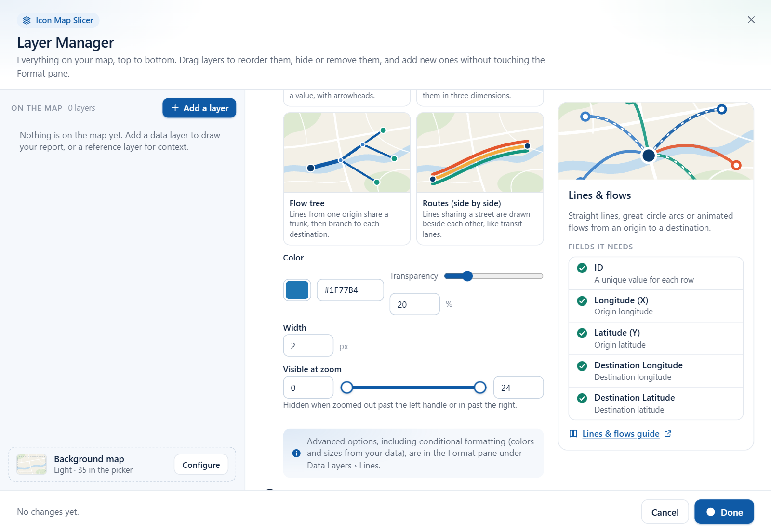771x532 pixels.
Task: Click the Transparency slider handle
Action: pyautogui.click(x=467, y=276)
